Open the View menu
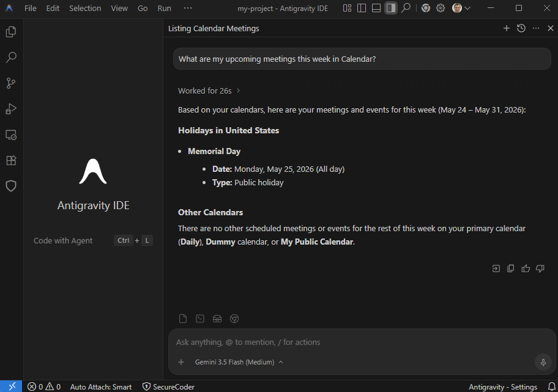 point(119,8)
